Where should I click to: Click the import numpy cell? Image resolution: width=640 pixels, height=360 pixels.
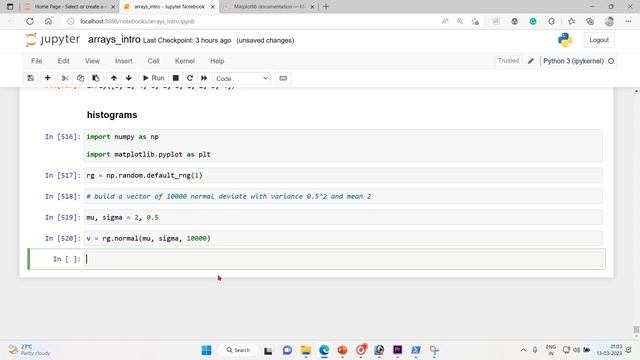tap(343, 145)
